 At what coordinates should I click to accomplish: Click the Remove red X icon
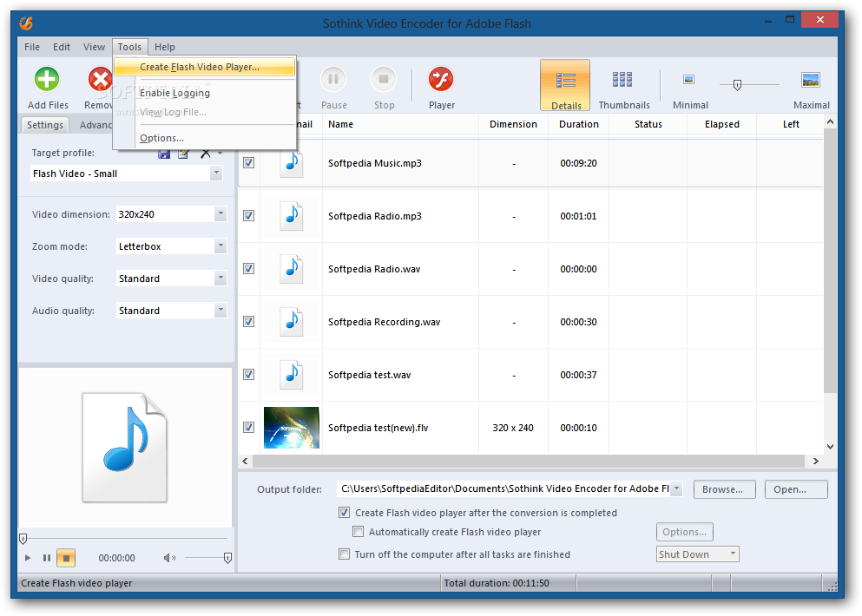[100, 79]
